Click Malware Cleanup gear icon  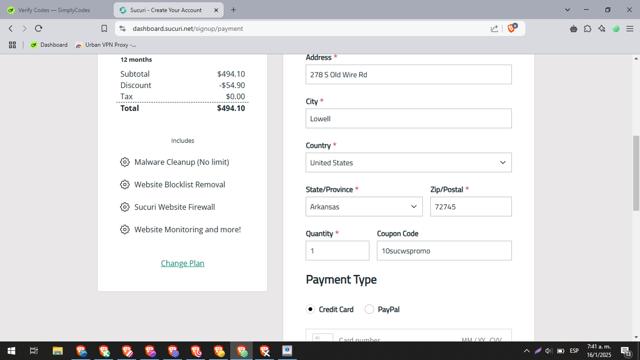pyautogui.click(x=124, y=162)
